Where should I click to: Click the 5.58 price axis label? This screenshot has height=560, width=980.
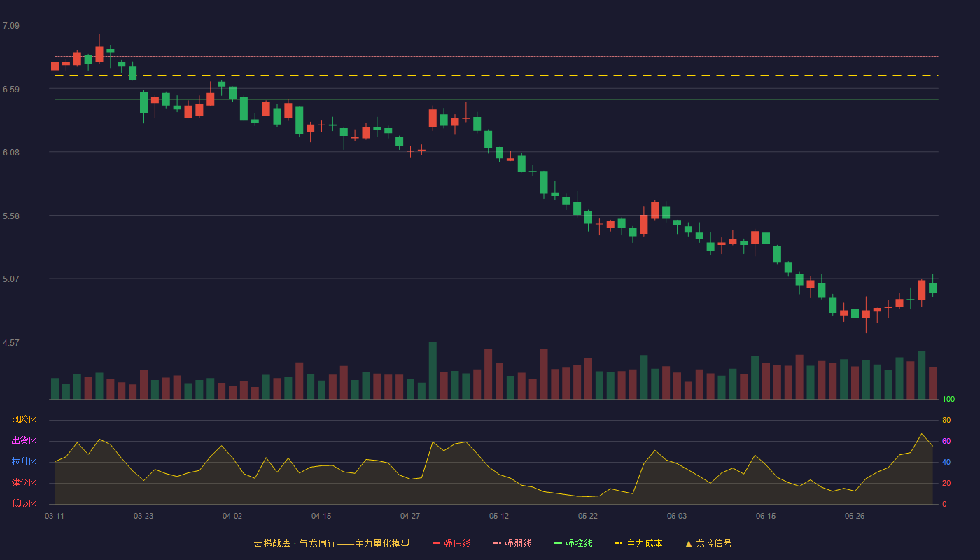tap(11, 216)
